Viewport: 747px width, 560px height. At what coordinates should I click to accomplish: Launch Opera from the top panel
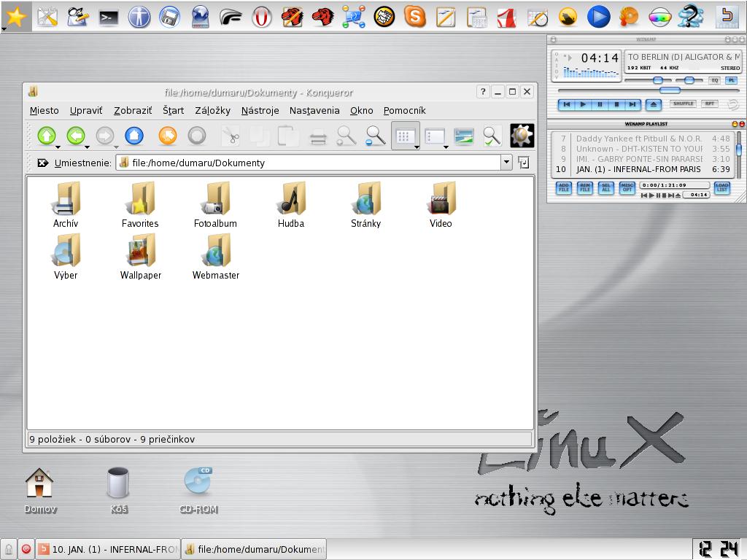point(262,16)
